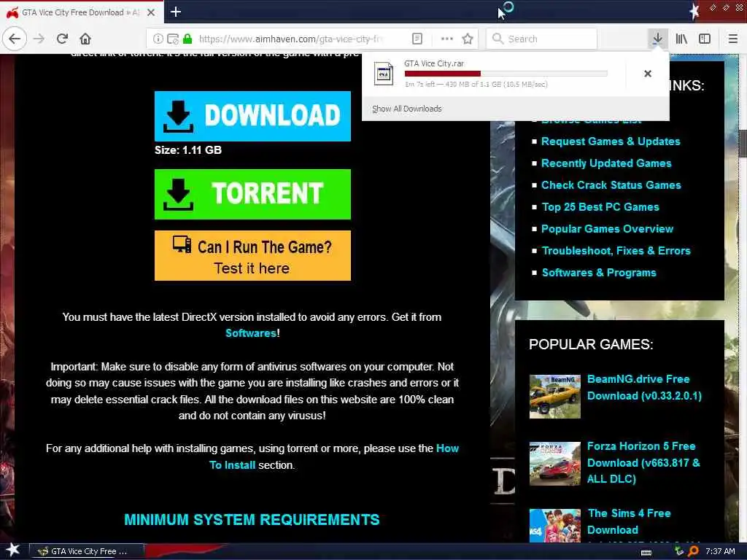This screenshot has height=560, width=747.
Task: Click the green padlock security icon
Action: (x=187, y=39)
